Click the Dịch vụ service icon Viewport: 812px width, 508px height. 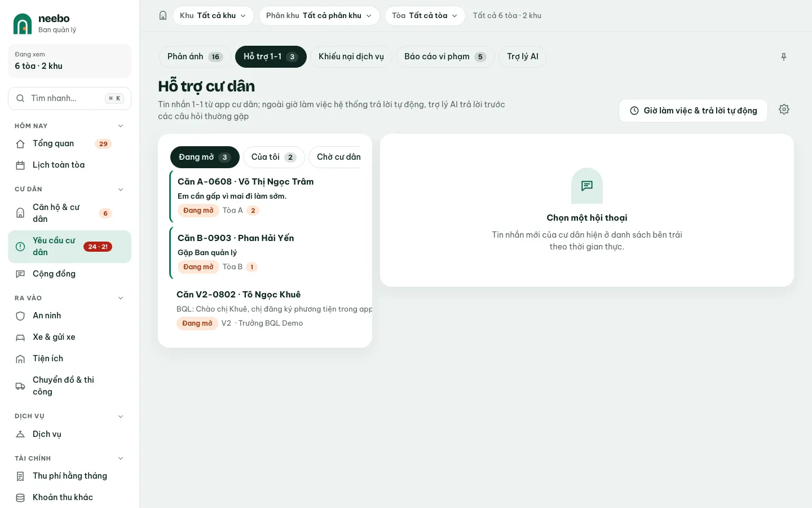coord(20,435)
